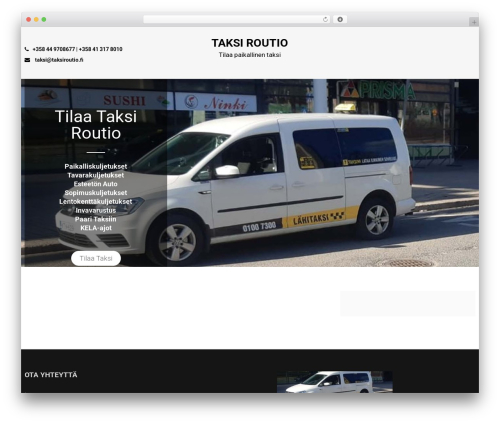Click the envelope email icon
The image size is (500, 423).
pyautogui.click(x=27, y=60)
